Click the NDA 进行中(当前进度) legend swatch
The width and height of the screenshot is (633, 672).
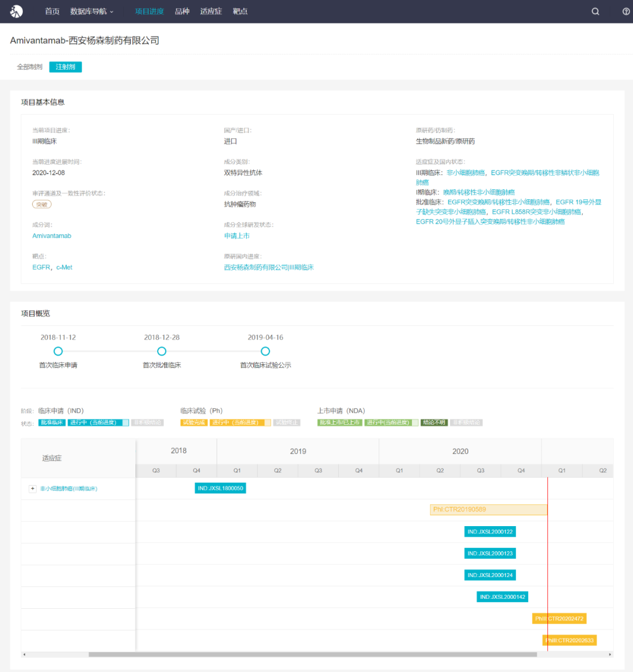tap(391, 422)
